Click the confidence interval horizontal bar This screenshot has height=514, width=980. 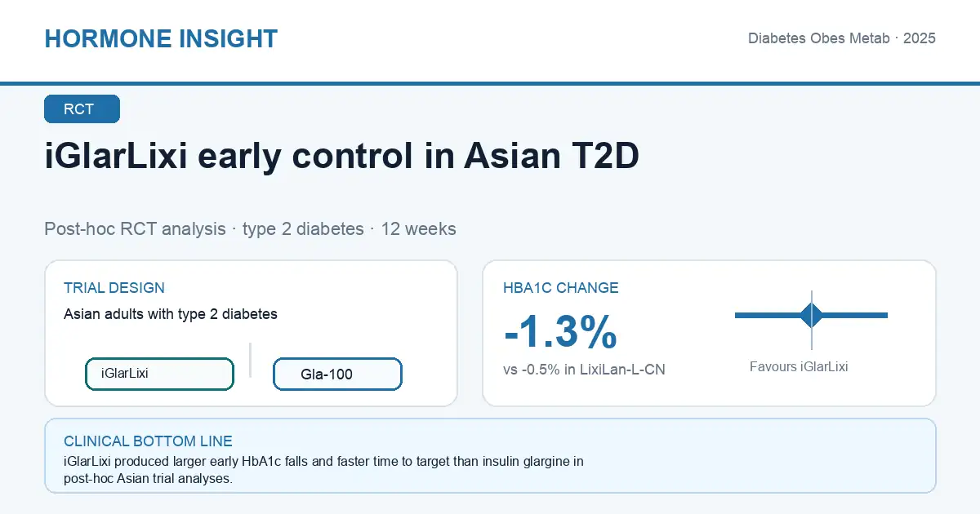click(x=811, y=315)
